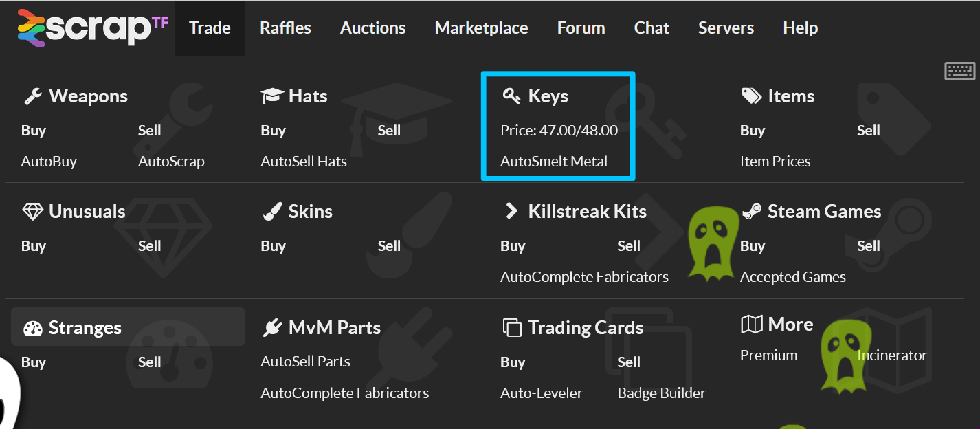Click the map icon beside More
Image resolution: width=980 pixels, height=429 pixels.
[751, 324]
